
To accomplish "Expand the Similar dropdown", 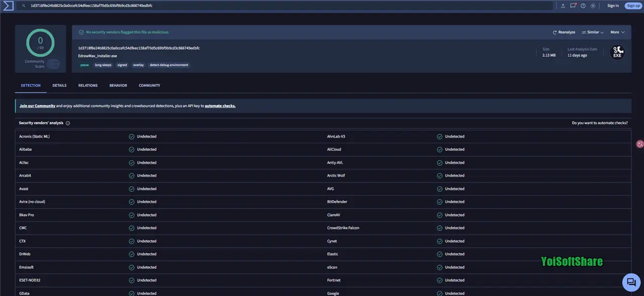I will click(x=593, y=32).
